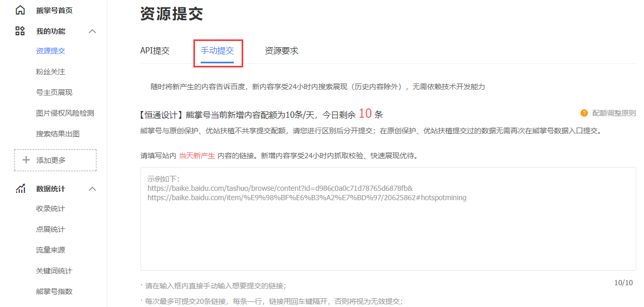The height and width of the screenshot is (307, 644).
Task: Collapse the 我的功能 section chevron
Action: coord(92,31)
